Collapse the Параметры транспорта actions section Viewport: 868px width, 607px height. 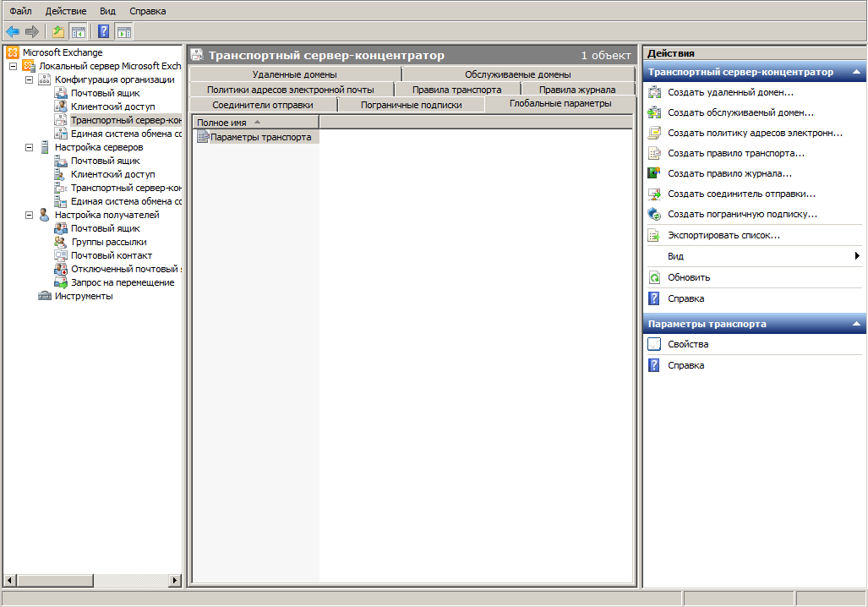pos(856,324)
